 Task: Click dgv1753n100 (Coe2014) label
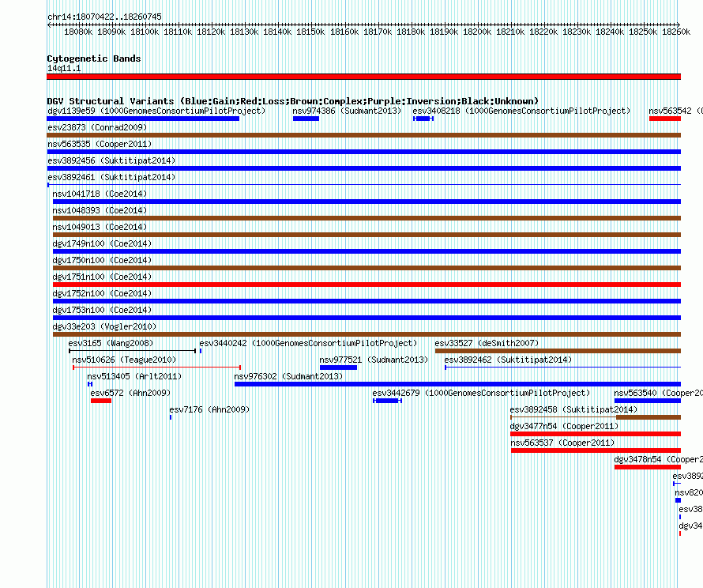[x=102, y=310]
